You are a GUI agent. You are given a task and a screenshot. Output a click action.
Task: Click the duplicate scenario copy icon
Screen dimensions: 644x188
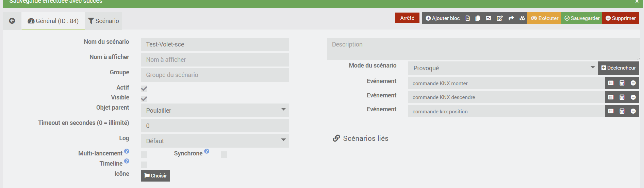click(478, 18)
